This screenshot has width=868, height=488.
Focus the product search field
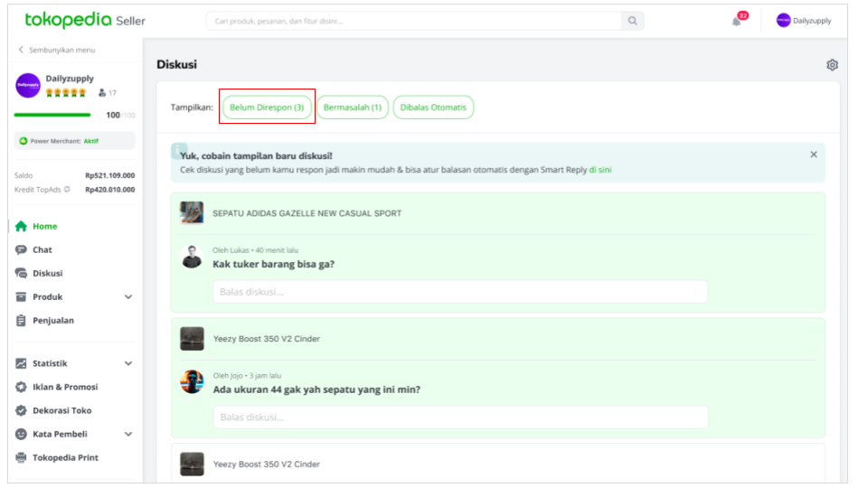(413, 21)
